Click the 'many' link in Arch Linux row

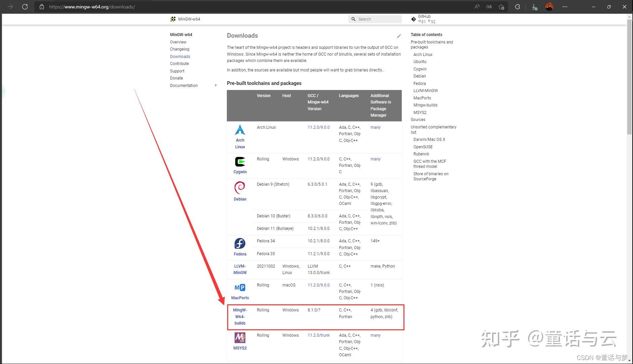375,127
